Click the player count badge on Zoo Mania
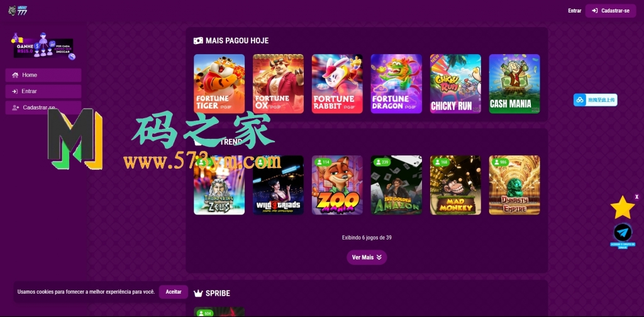 323,162
